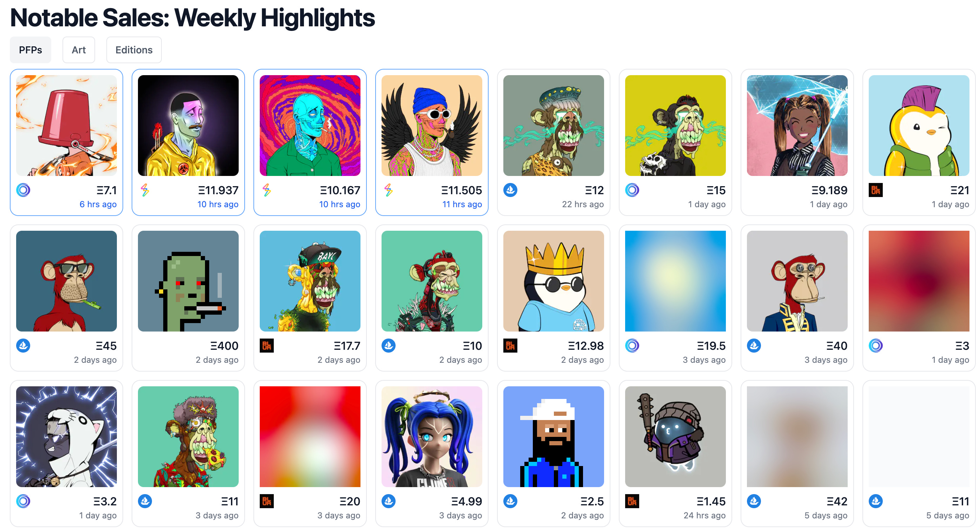This screenshot has width=980, height=531.
Task: Open the CryptoPunk zombie thumbnail priced Ξ400
Action: point(188,281)
